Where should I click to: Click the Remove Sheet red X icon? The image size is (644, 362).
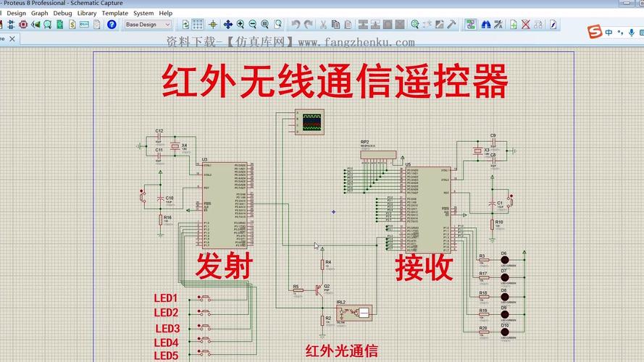tap(526, 25)
